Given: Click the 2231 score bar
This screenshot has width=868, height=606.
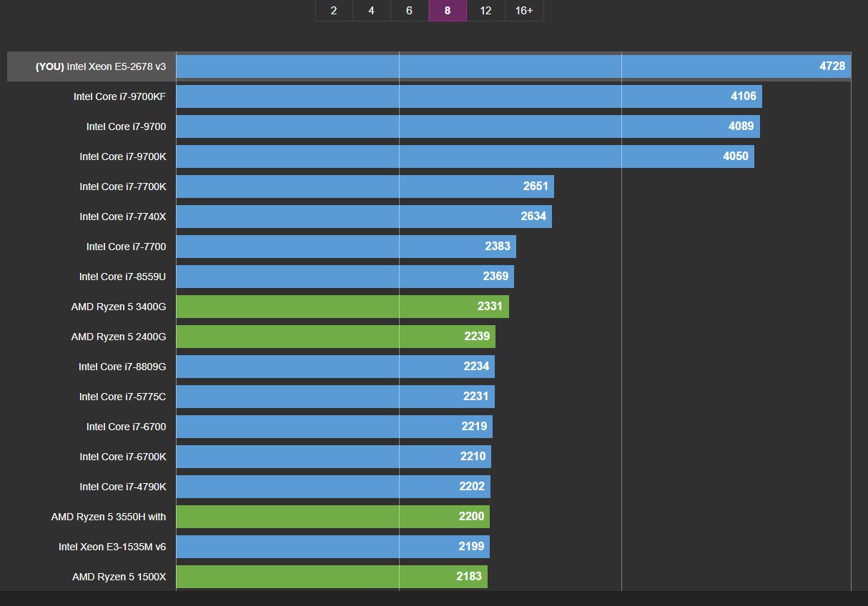Looking at the screenshot, I should click(x=335, y=397).
